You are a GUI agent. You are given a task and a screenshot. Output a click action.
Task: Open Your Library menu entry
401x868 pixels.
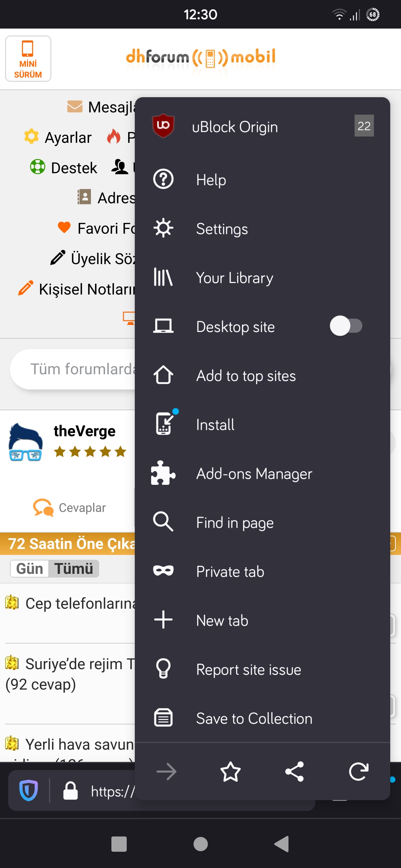click(263, 278)
